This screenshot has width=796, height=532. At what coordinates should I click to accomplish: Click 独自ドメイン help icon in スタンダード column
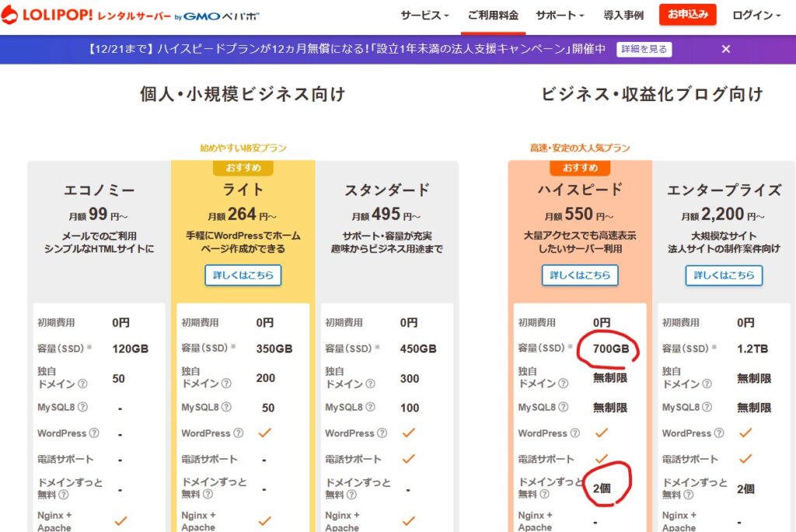[370, 384]
